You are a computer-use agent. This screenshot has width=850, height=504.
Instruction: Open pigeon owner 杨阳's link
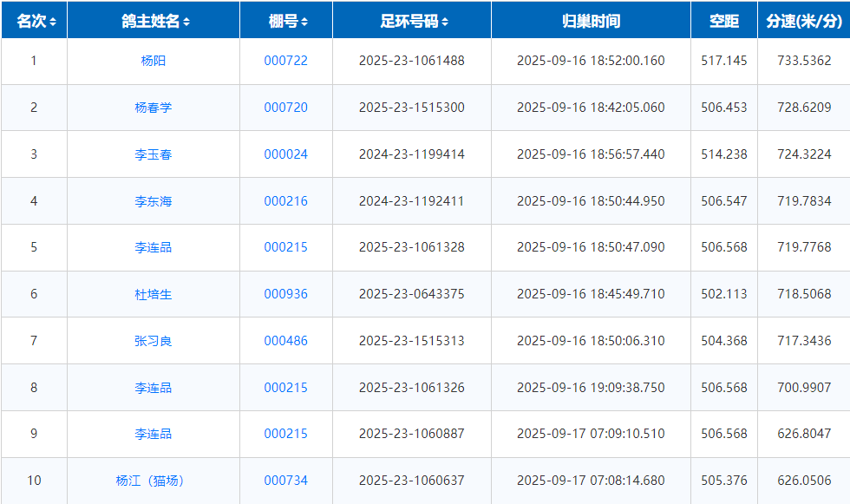point(154,61)
